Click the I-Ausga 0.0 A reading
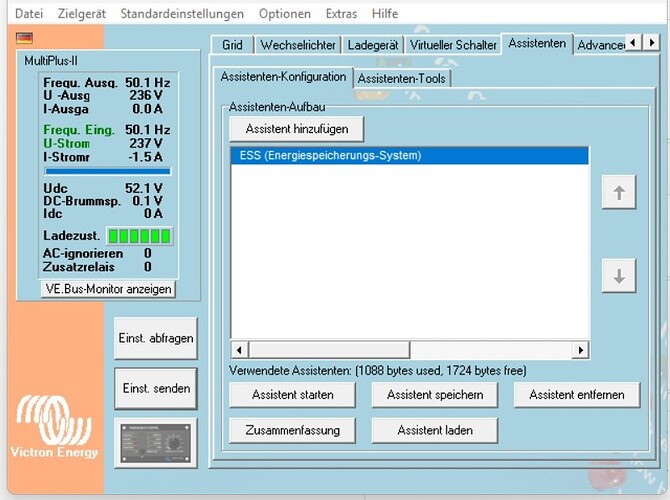The image size is (670, 500). (103, 109)
